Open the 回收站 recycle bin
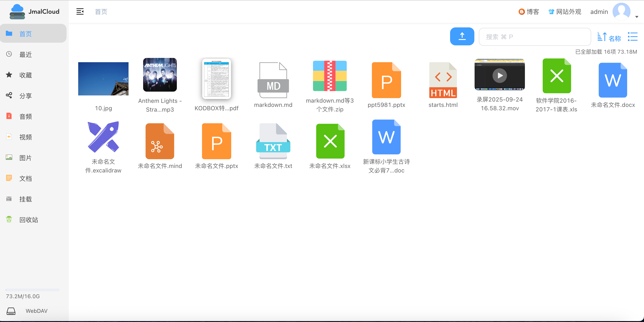The image size is (644, 322). click(29, 220)
